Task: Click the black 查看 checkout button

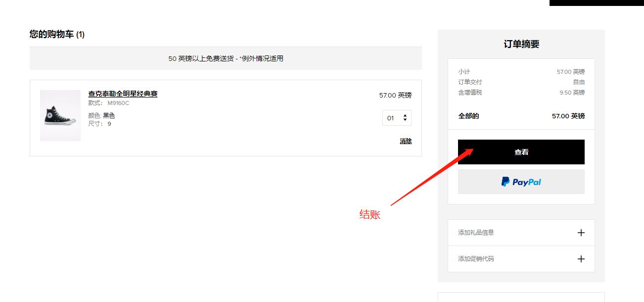Action: 521,152
